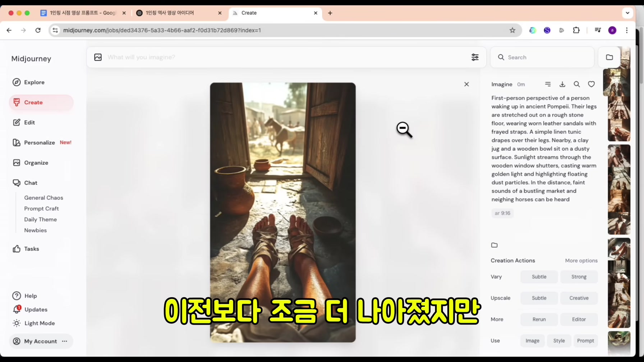Select Create in the sidebar
Viewport: 644px width, 362px height.
[41, 102]
